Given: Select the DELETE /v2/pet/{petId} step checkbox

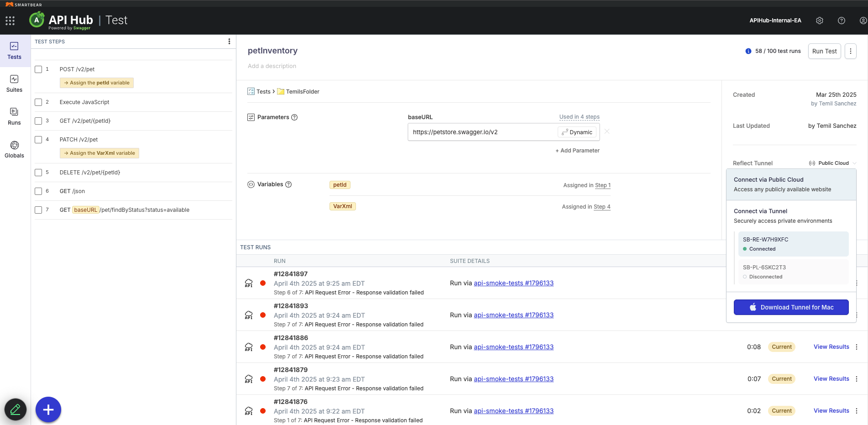Looking at the screenshot, I should [38, 172].
